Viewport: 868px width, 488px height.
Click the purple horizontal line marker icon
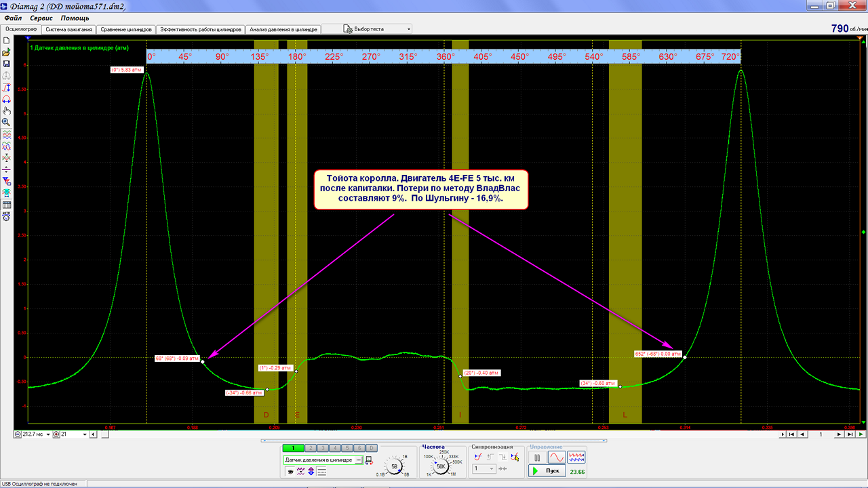click(6, 169)
